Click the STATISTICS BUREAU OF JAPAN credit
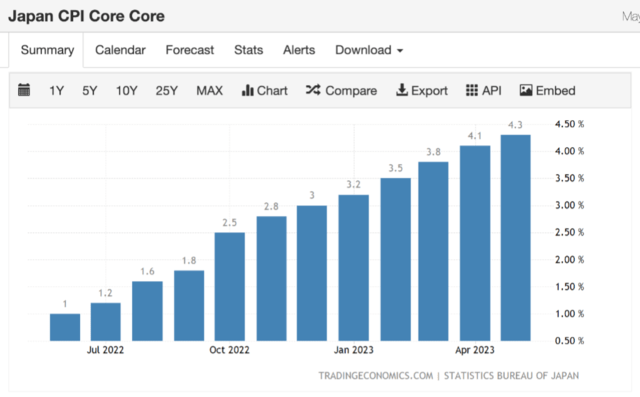This screenshot has width=640, height=397. pos(511,376)
